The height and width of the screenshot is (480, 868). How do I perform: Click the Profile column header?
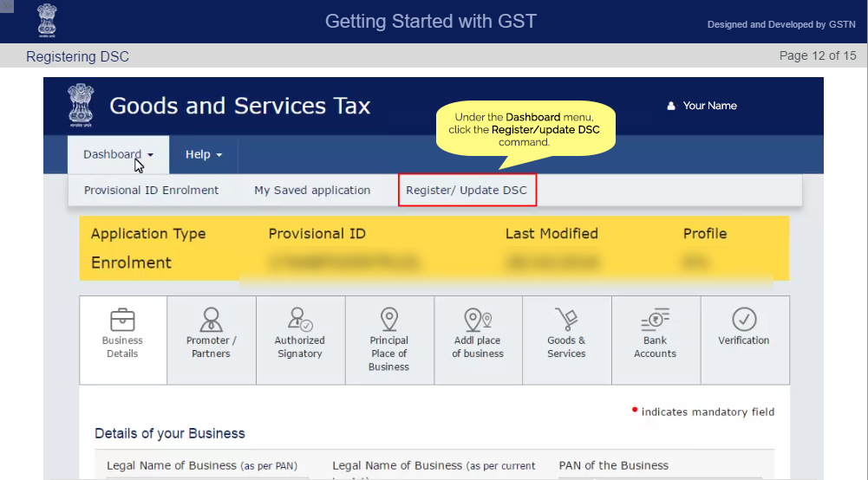click(705, 234)
